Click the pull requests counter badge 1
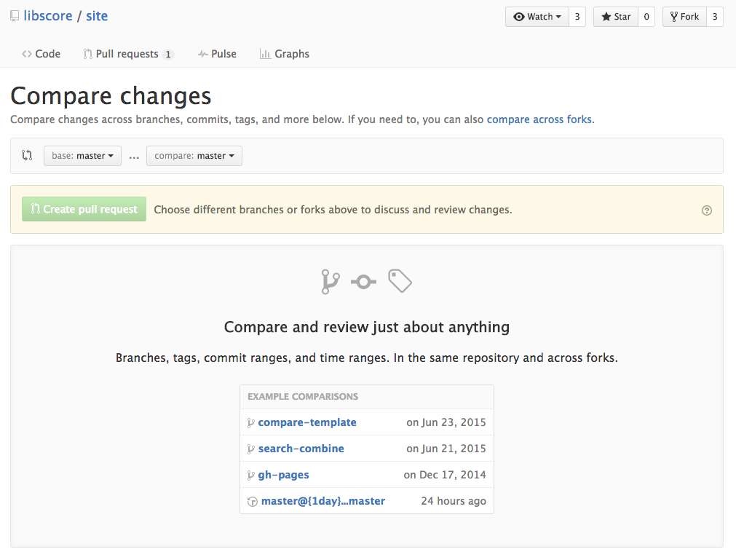 coord(168,55)
